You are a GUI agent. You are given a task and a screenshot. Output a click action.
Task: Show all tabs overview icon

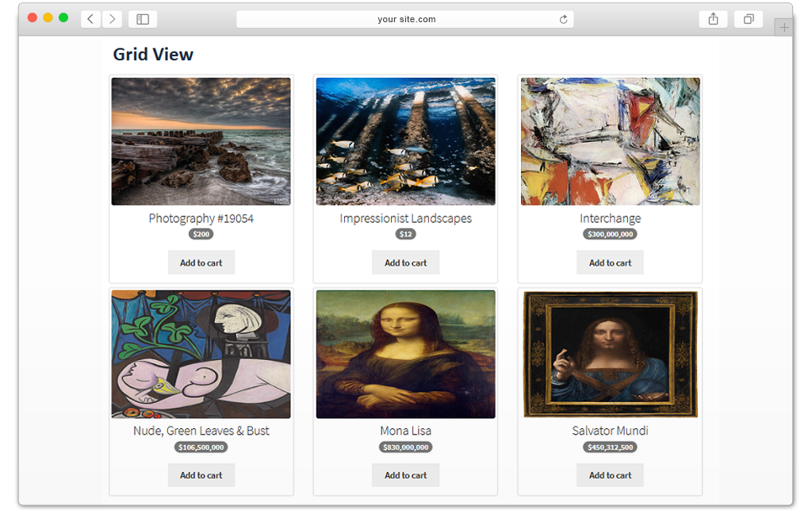[749, 19]
